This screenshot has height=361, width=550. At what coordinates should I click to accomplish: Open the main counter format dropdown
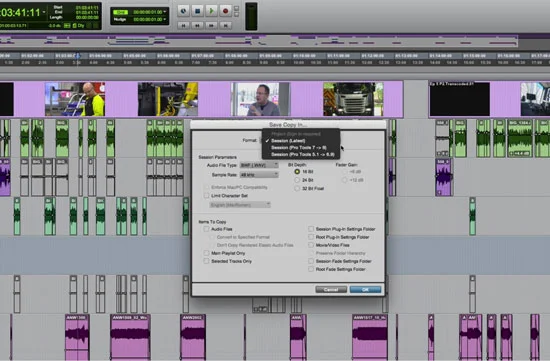tap(44, 13)
